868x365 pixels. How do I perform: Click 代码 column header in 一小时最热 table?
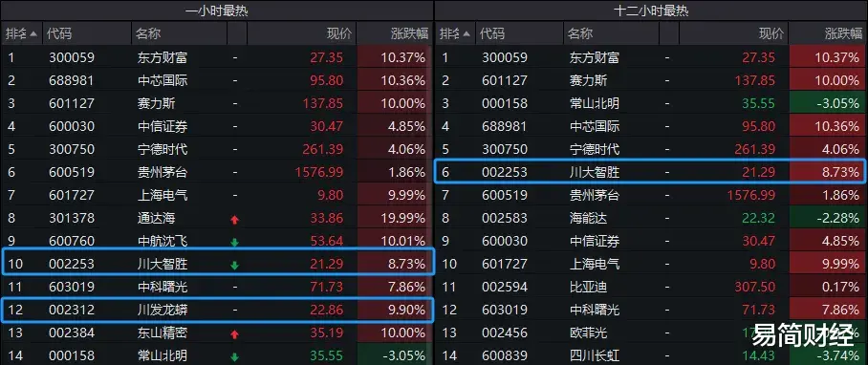59,33
